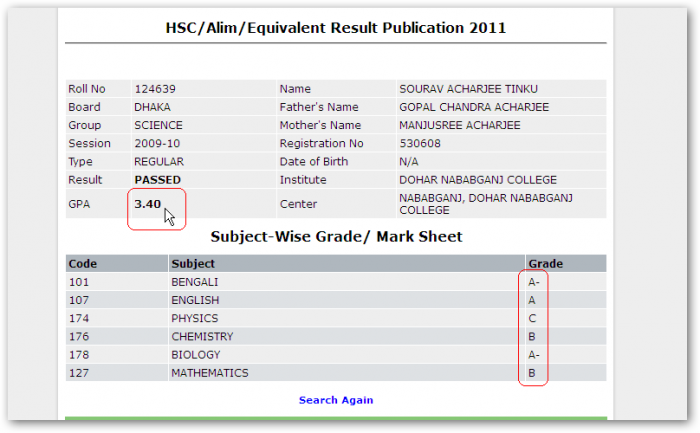
Task: Click the Institute label
Action: (303, 180)
